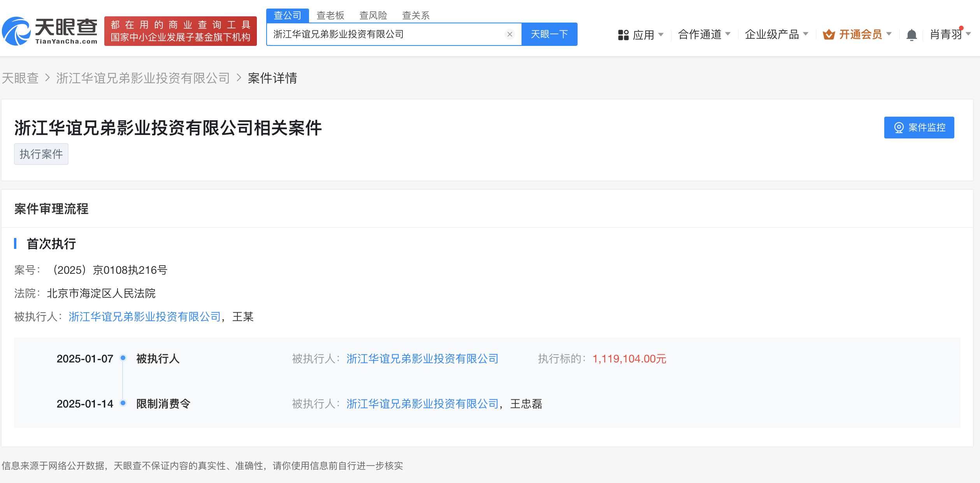This screenshot has width=980, height=483.
Task: Open company link in breadcrumb
Action: [x=143, y=78]
